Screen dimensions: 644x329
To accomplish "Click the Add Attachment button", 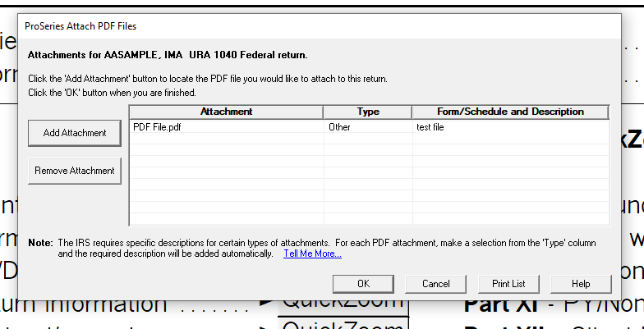I will [75, 132].
